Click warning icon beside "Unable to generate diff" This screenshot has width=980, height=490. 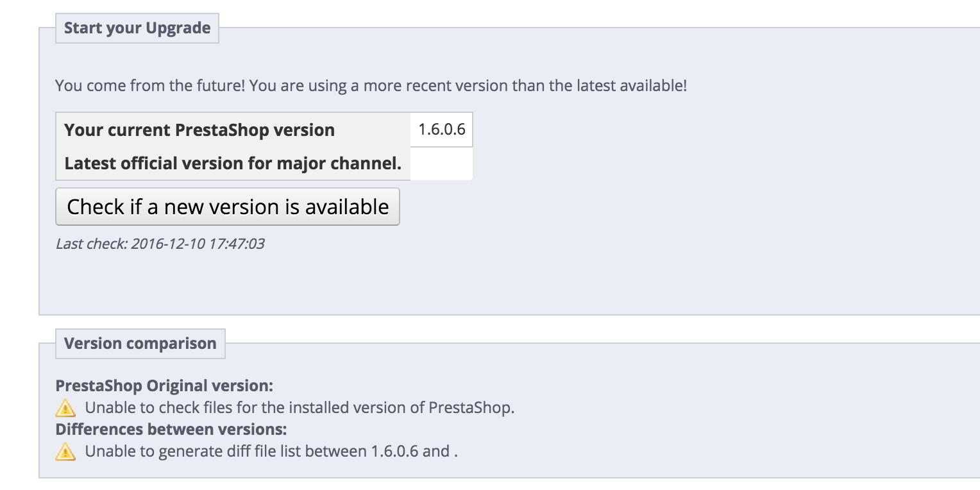(x=65, y=452)
